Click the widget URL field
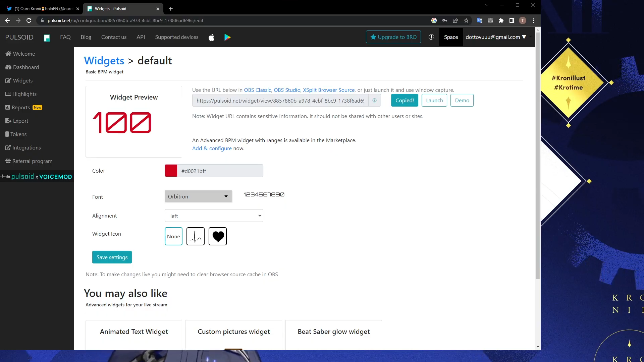The image size is (644, 362). tap(280, 101)
